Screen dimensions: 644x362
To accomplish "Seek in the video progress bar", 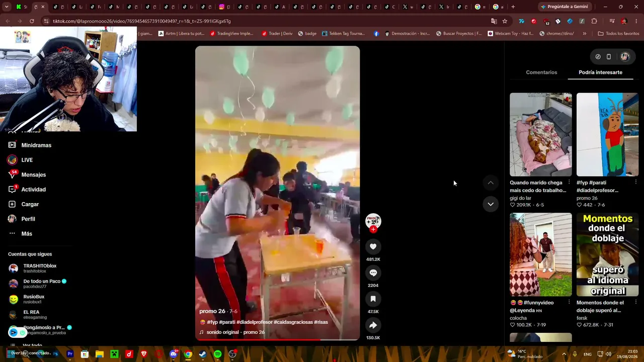I will [278, 340].
